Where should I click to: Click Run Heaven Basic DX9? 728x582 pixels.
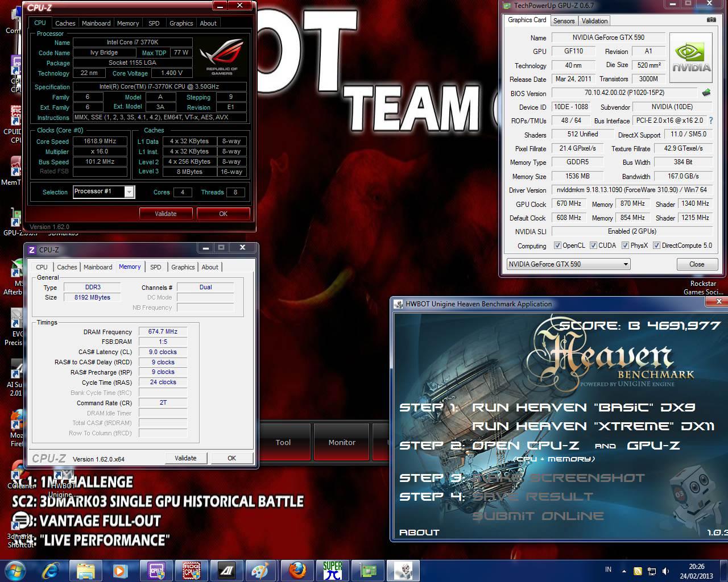point(584,408)
